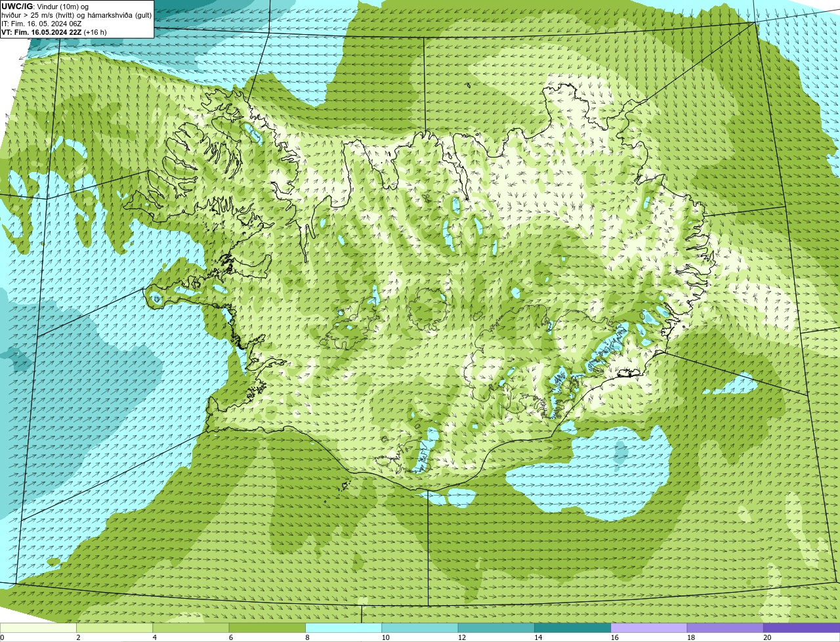840x642 pixels.
Task: Click the '4' tick label on the legend
Action: tap(155, 637)
